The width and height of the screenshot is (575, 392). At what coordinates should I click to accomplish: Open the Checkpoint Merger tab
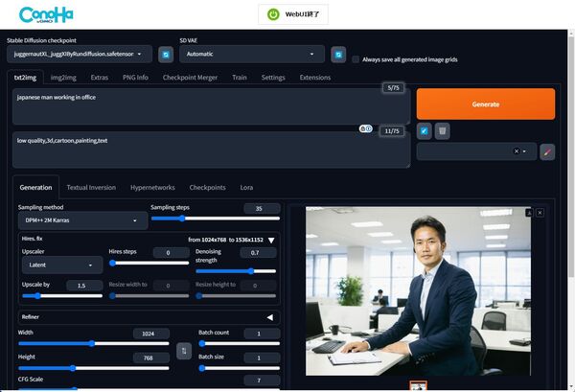[190, 78]
